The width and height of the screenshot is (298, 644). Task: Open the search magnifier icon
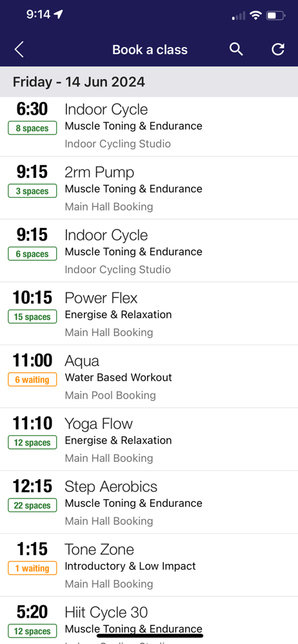coord(236,50)
